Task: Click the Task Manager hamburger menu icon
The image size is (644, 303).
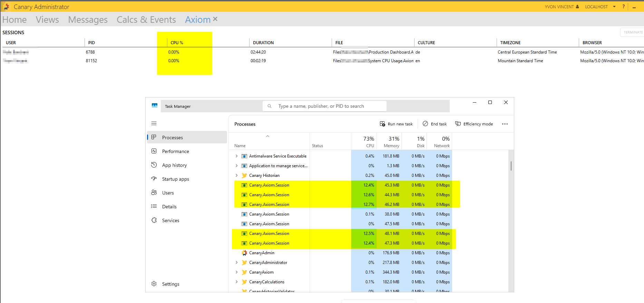Action: click(154, 123)
